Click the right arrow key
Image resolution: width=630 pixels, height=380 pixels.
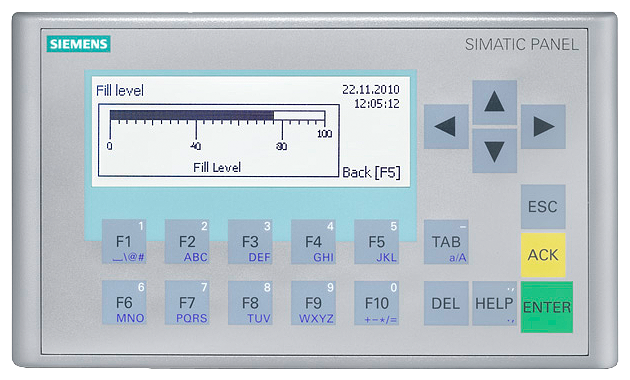(543, 127)
